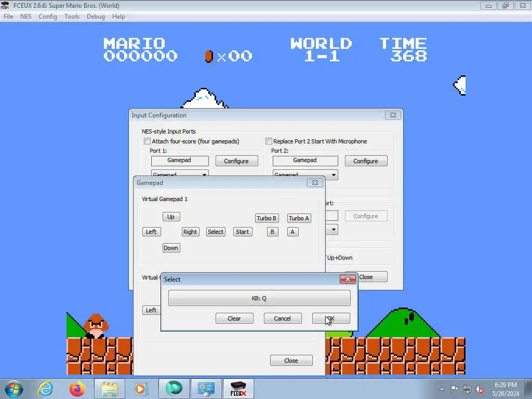Launch Firefox from taskbar
Viewport: 532px width, 399px height.
[x=77, y=389]
